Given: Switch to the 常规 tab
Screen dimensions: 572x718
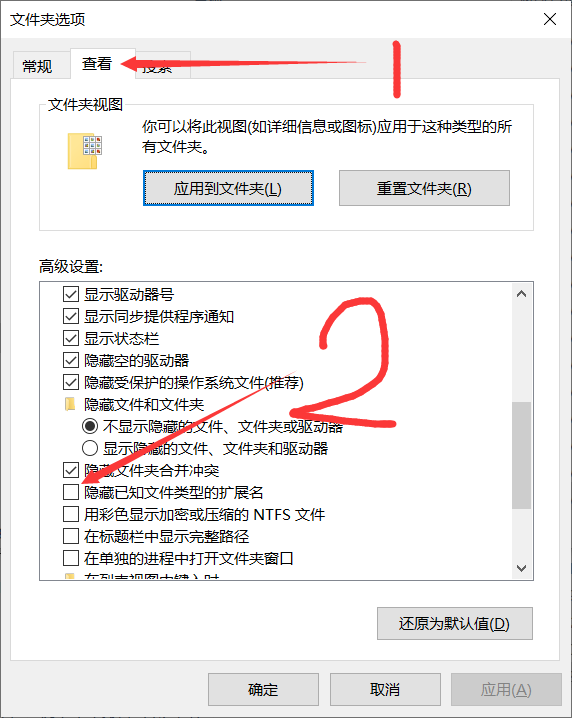Looking at the screenshot, I should click(x=38, y=66).
